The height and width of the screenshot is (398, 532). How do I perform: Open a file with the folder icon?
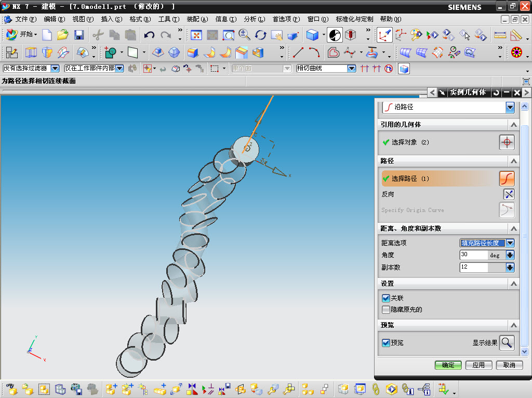coord(62,35)
